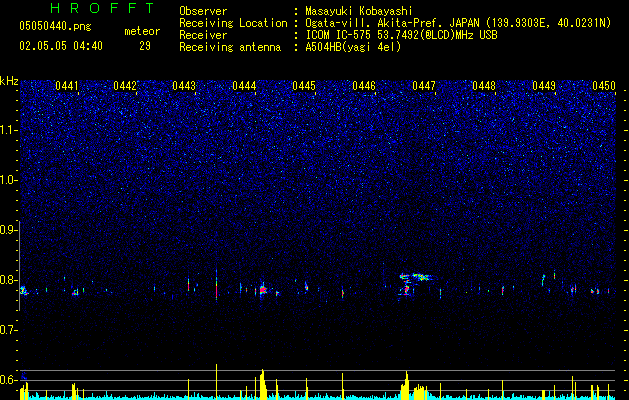Click the 1.1 frequency axis label
Viewport: 629px width, 400px height.
point(8,130)
